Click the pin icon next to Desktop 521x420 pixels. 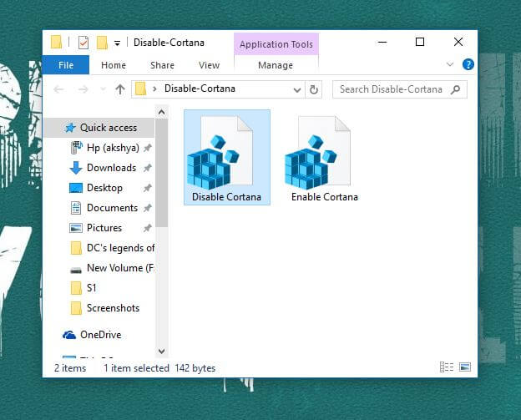[148, 188]
